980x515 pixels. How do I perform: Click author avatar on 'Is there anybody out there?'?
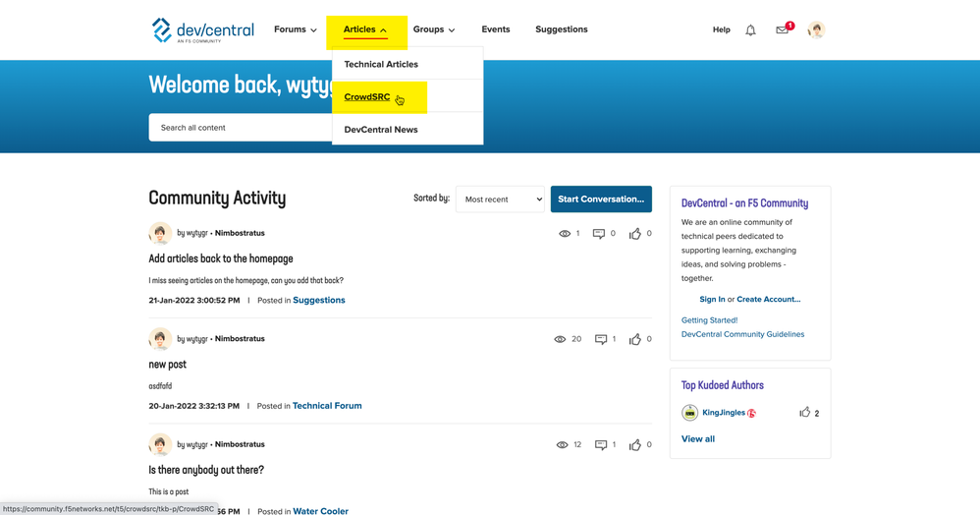pos(160,444)
